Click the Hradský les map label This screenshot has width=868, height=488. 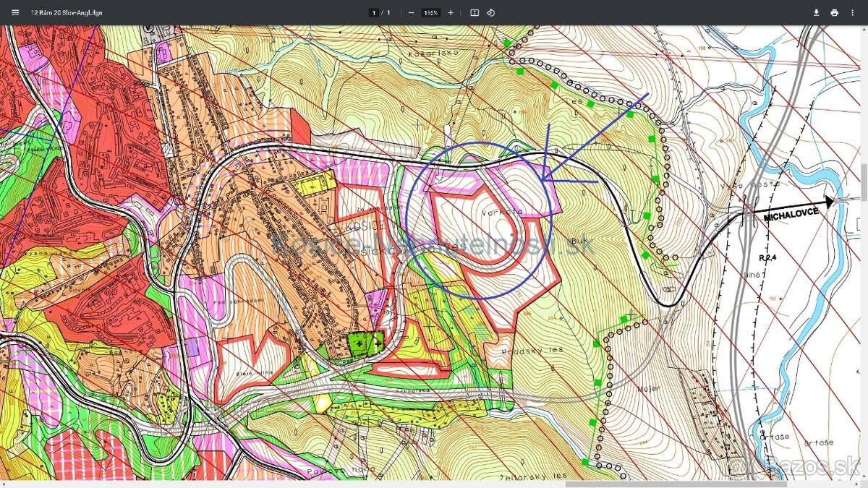coord(532,350)
